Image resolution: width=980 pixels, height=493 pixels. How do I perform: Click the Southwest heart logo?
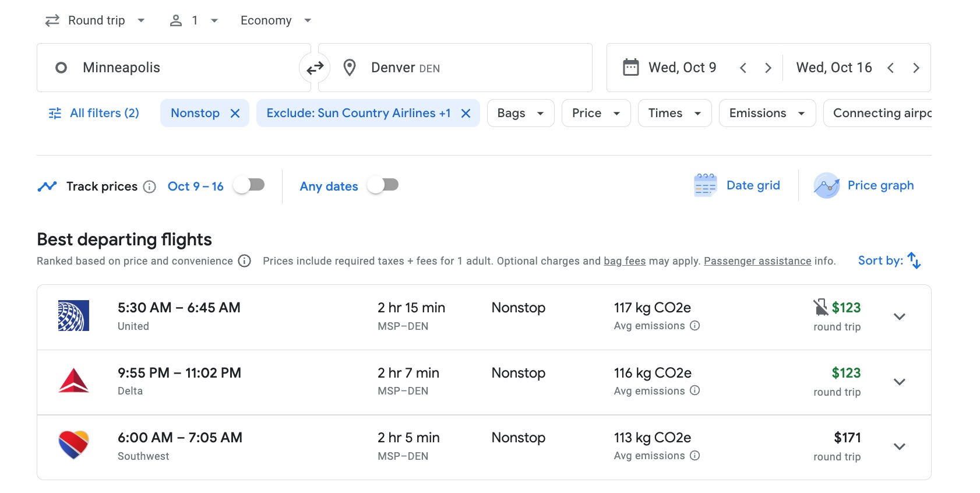(x=73, y=446)
